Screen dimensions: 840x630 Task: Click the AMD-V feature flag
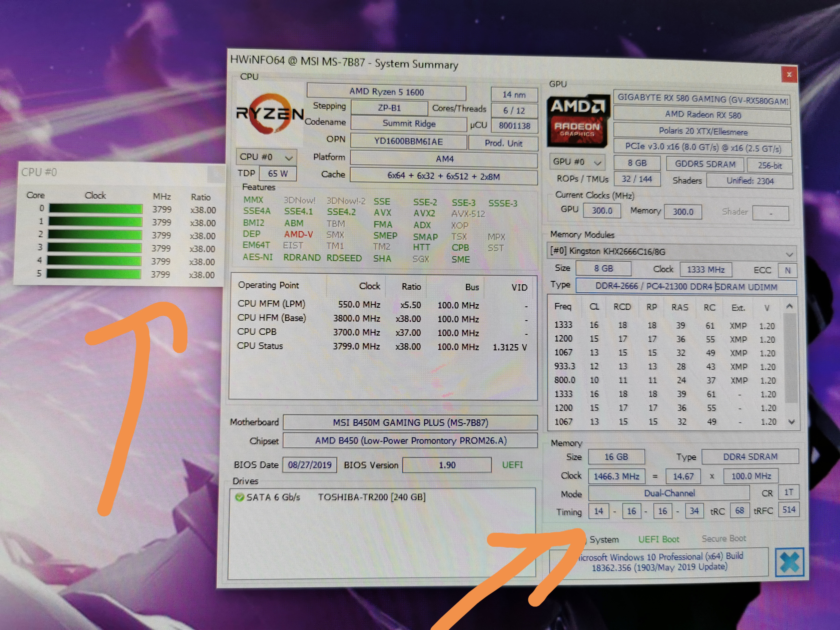[x=298, y=234]
